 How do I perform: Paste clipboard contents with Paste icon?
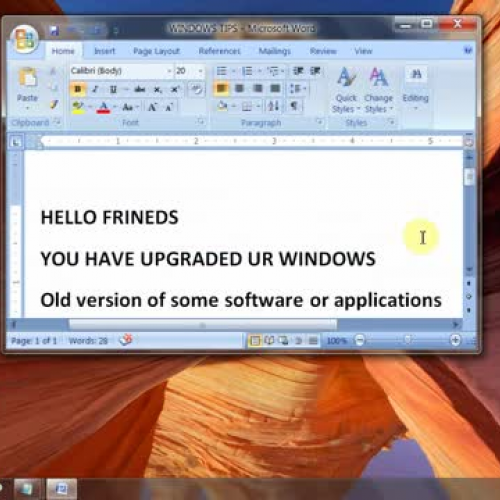click(28, 78)
